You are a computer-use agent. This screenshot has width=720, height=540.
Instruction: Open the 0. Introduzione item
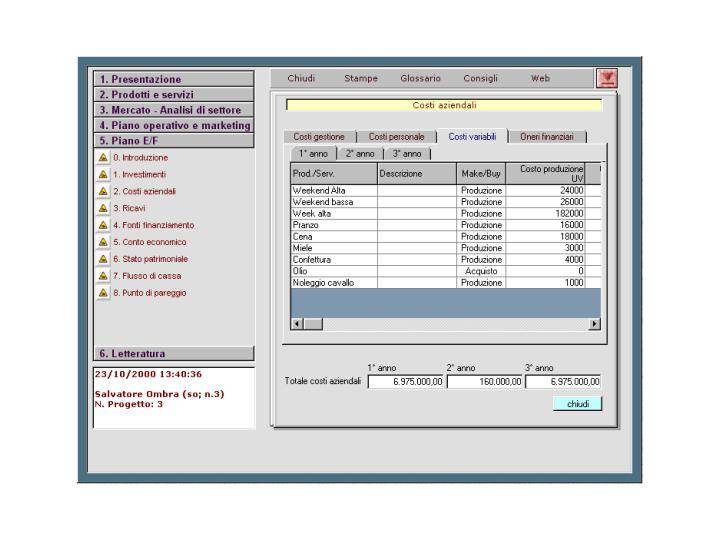[x=141, y=158]
